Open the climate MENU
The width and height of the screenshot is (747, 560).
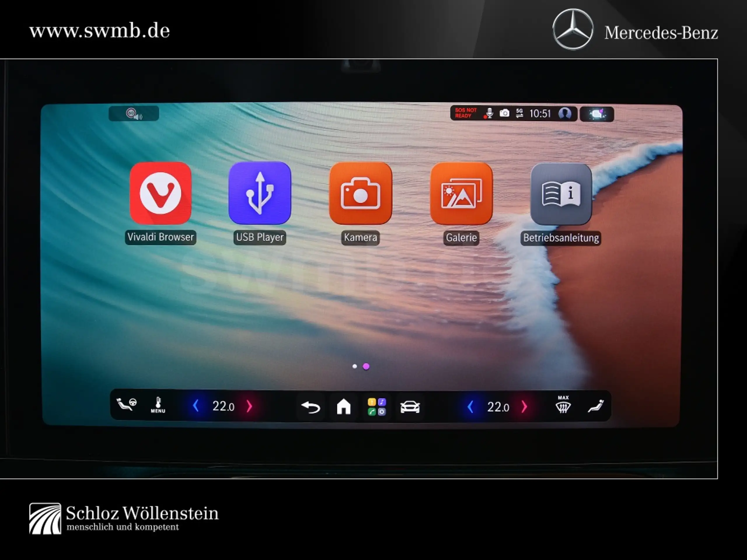[158, 405]
